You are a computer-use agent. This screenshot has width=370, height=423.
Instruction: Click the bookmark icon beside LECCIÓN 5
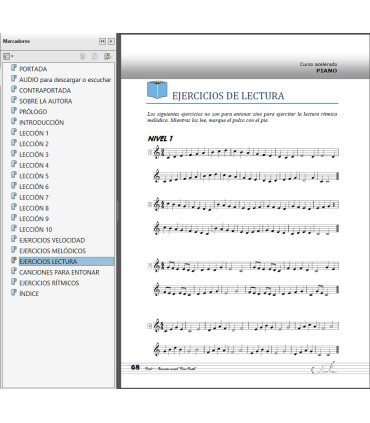[x=14, y=174]
